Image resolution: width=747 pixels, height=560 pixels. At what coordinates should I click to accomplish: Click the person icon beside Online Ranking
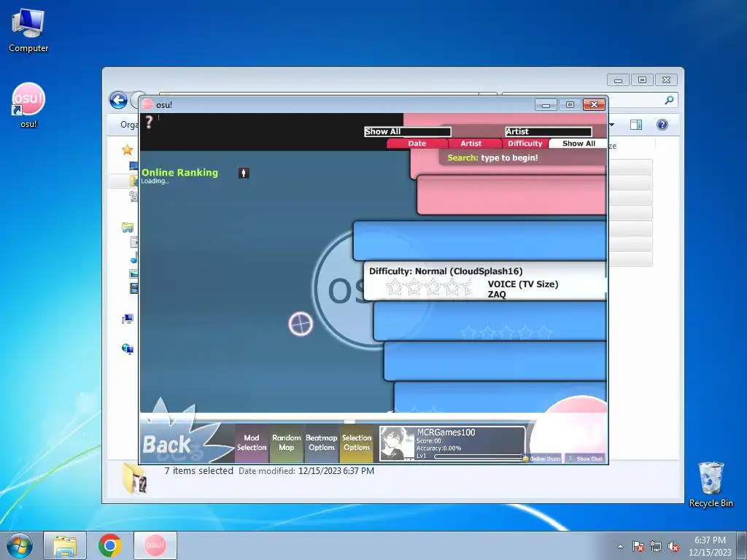tap(244, 173)
